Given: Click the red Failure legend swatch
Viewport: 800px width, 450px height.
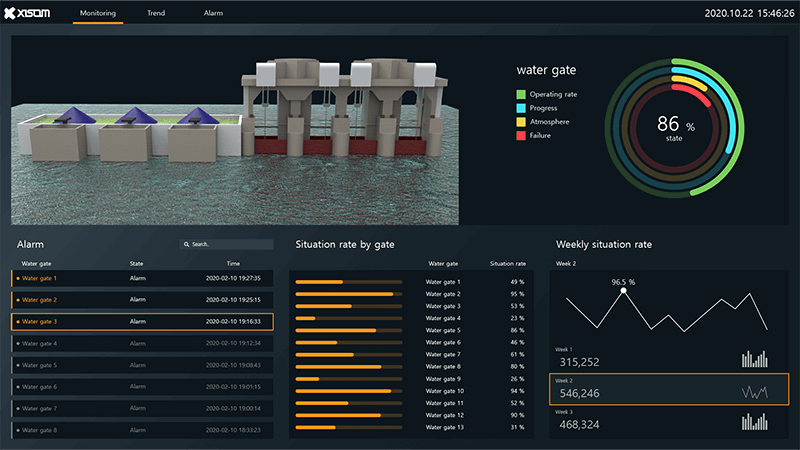Looking at the screenshot, I should (x=521, y=135).
